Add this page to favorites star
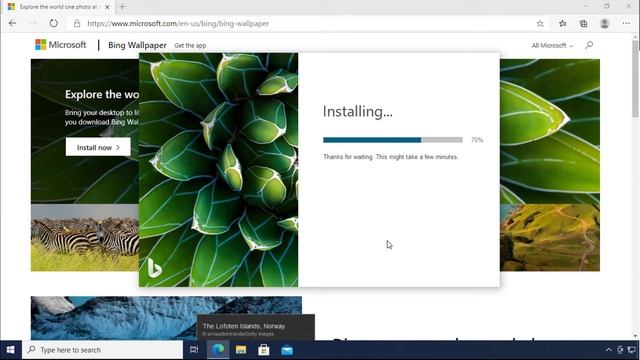This screenshot has height=360, width=640. click(540, 24)
